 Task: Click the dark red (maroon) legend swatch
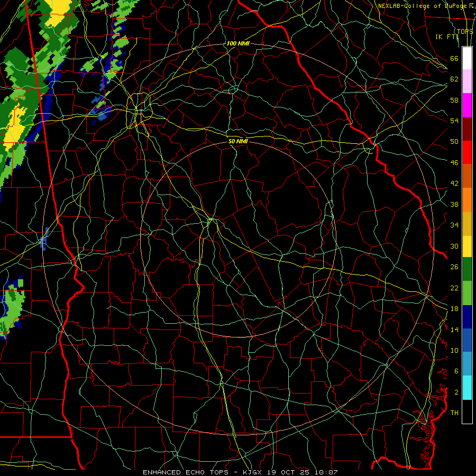tap(467, 129)
